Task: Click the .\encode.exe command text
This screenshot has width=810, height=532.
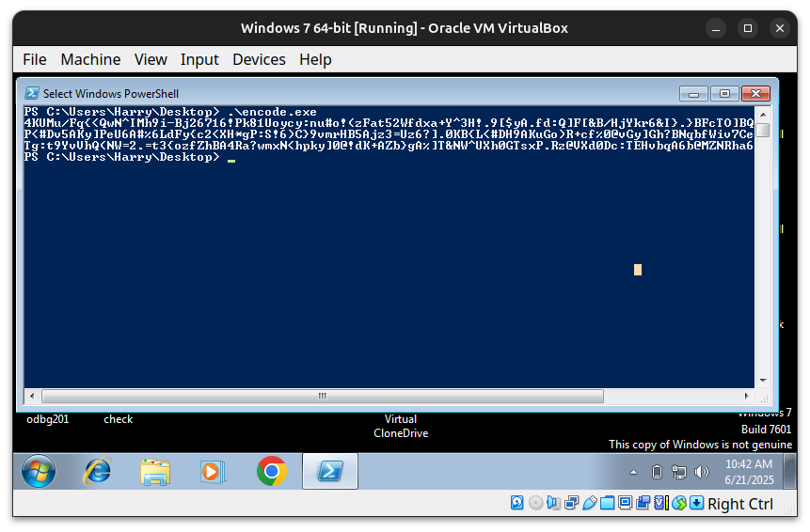Action: point(272,112)
